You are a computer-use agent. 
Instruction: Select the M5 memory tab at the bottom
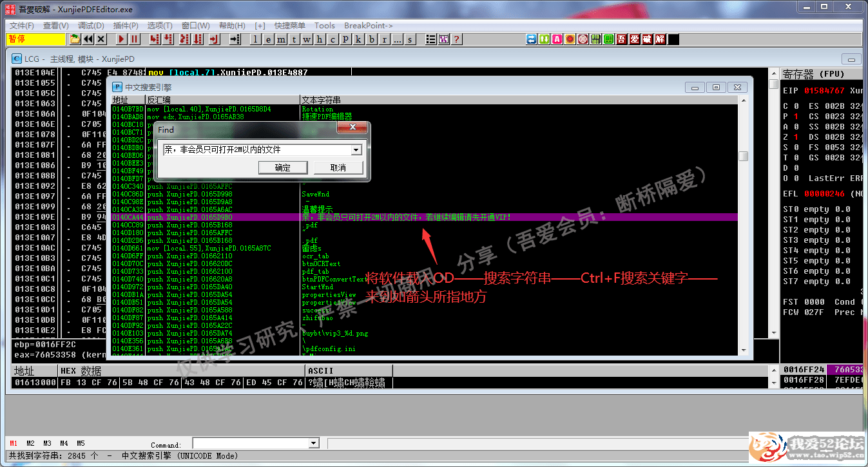coord(81,444)
